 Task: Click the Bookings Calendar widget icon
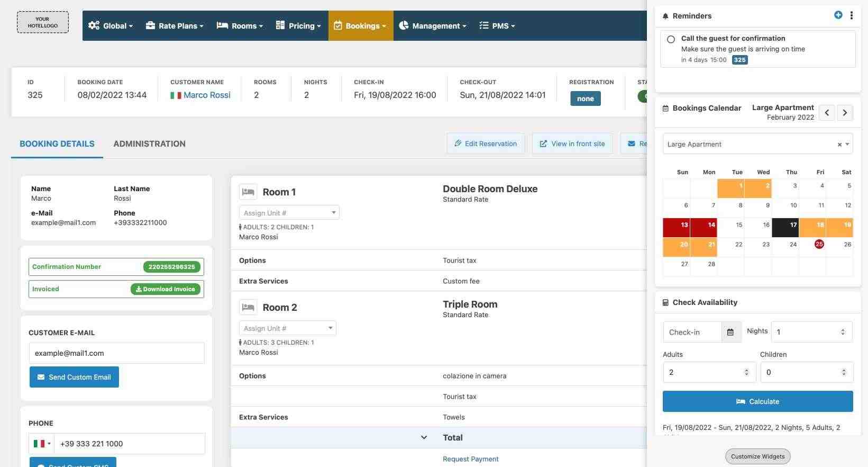(665, 108)
